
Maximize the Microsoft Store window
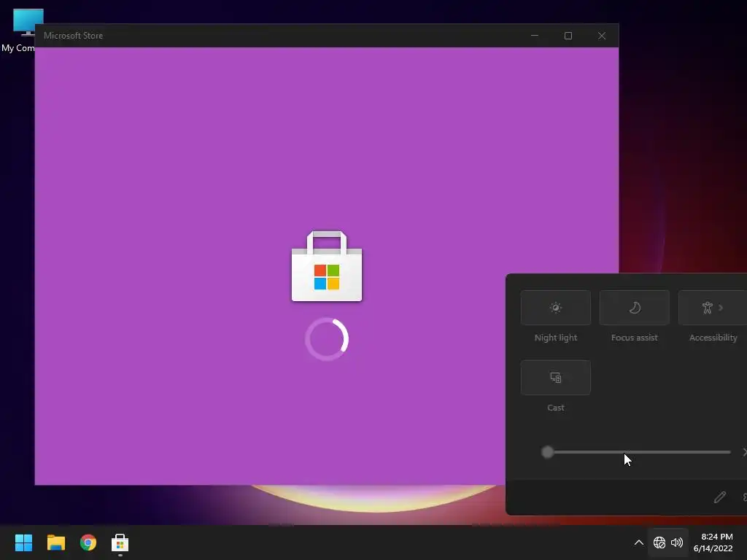tap(568, 36)
